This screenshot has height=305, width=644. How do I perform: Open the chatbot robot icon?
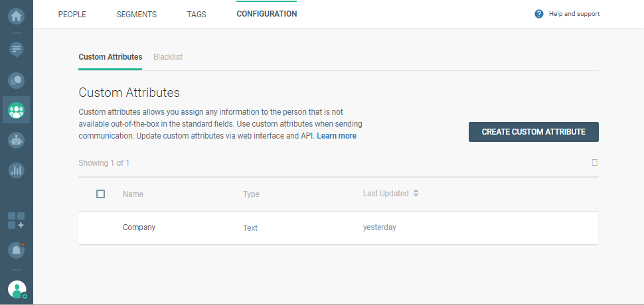coord(16,140)
